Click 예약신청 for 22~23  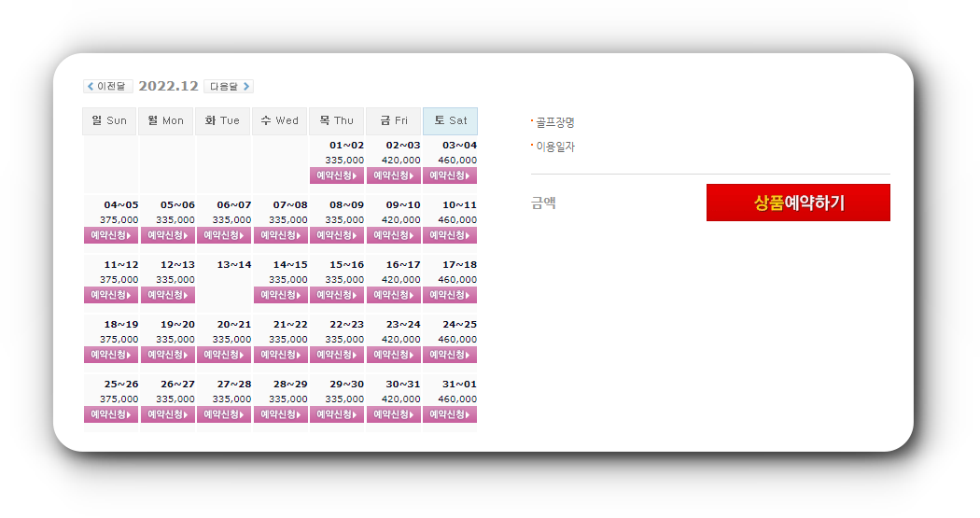pos(337,355)
